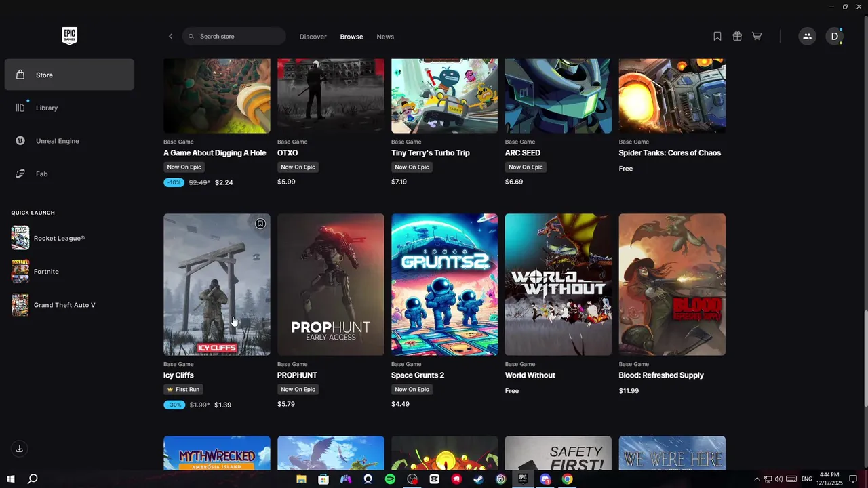Image resolution: width=868 pixels, height=488 pixels.
Task: Open Steam from the taskbar
Action: click(479, 479)
